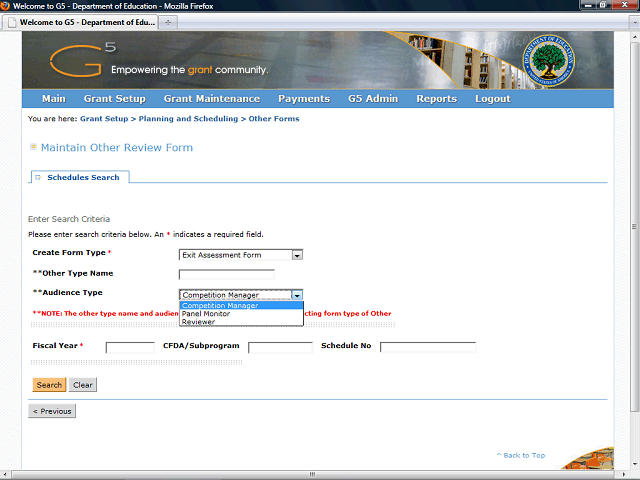Click the Fiscal Year label
The width and height of the screenshot is (640, 480).
point(55,346)
